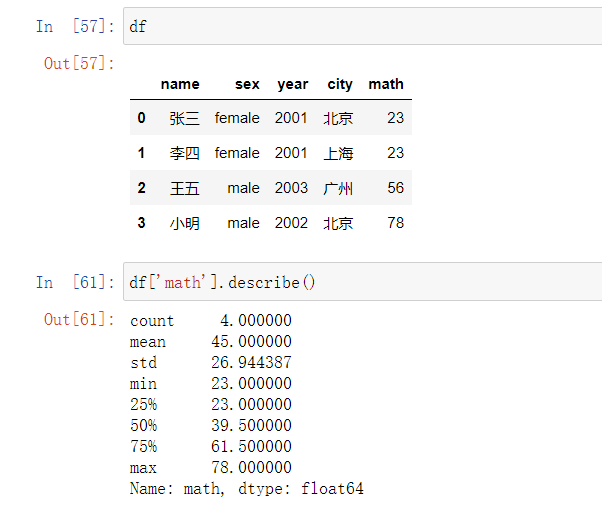Select row index 3
Viewport: 602px width, 512px height.
click(141, 223)
